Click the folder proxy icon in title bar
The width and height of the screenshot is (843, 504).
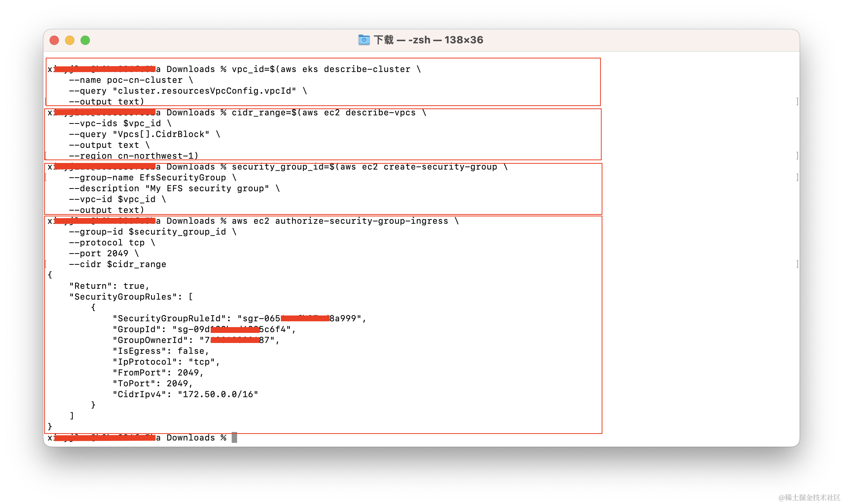tap(364, 40)
